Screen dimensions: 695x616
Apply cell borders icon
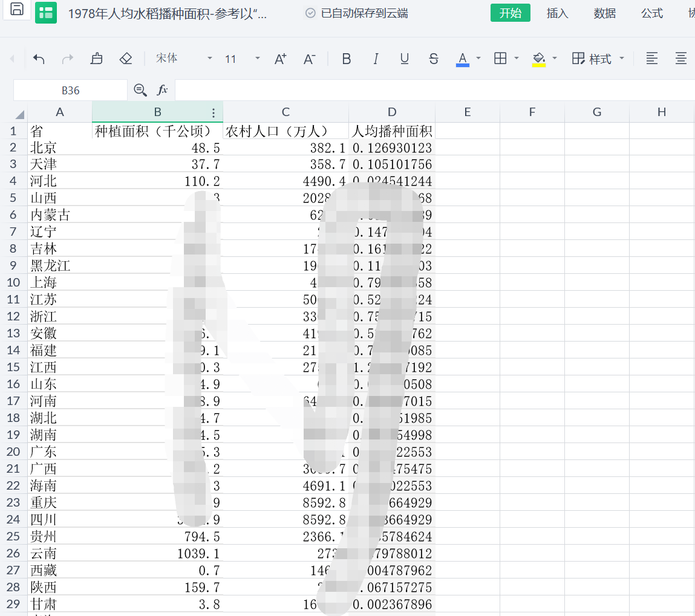[500, 59]
